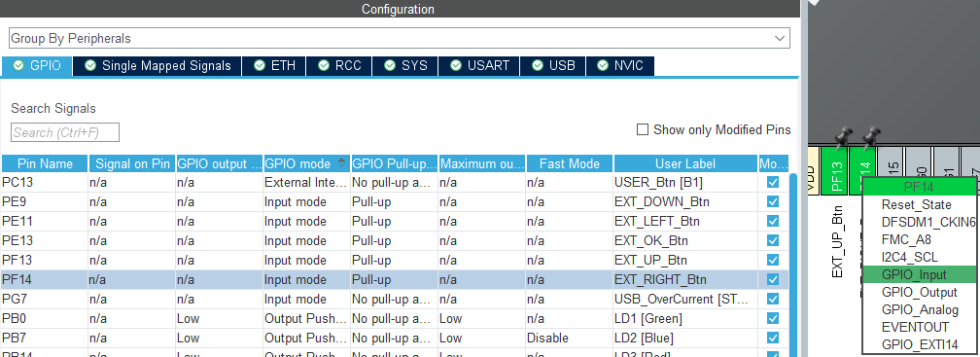This screenshot has height=357, width=980.
Task: Toggle Modified checkbox for PC13 row
Action: [773, 183]
